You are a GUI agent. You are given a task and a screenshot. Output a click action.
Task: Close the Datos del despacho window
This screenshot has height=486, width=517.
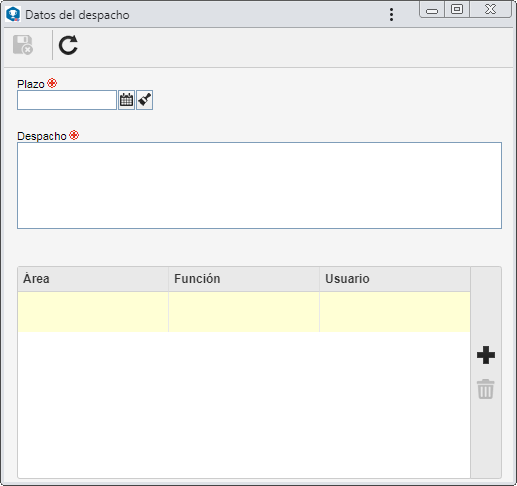click(490, 9)
